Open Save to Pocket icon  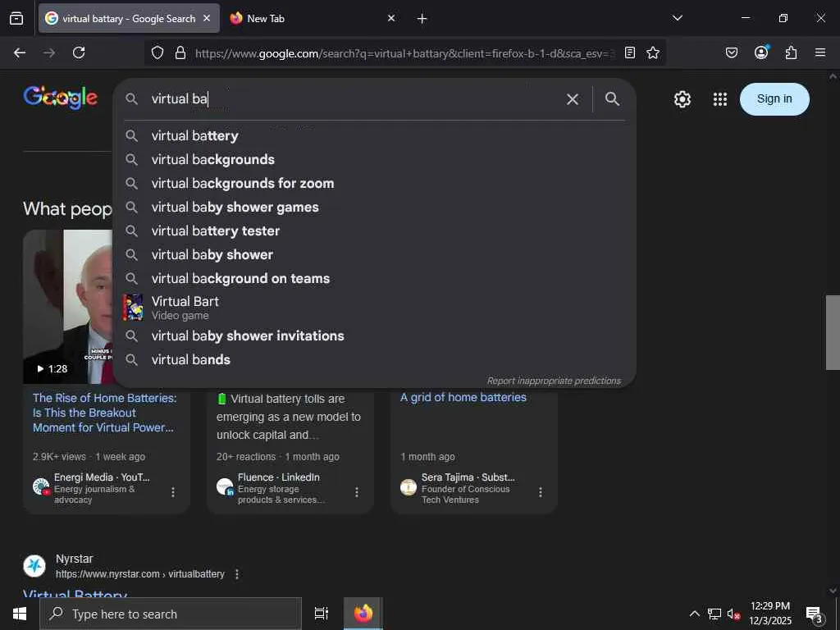(x=731, y=52)
